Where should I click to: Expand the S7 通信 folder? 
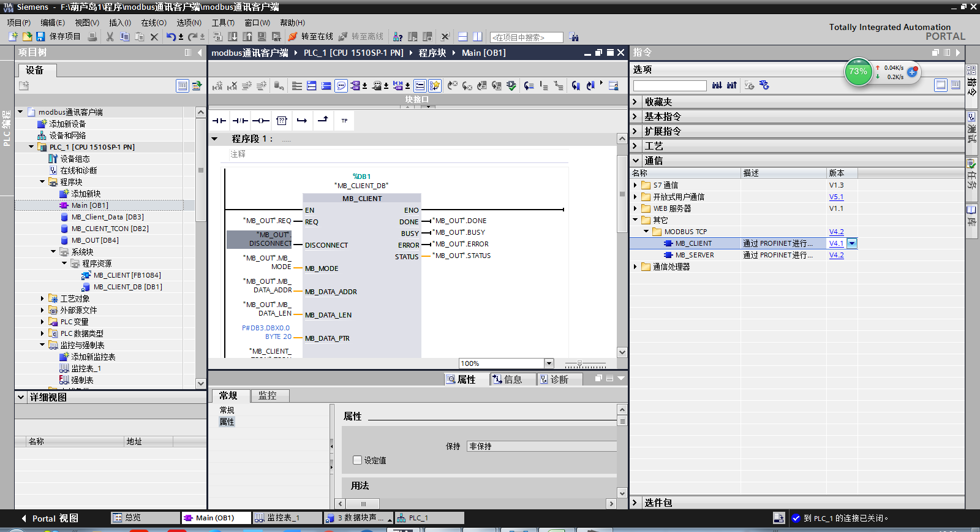(635, 185)
